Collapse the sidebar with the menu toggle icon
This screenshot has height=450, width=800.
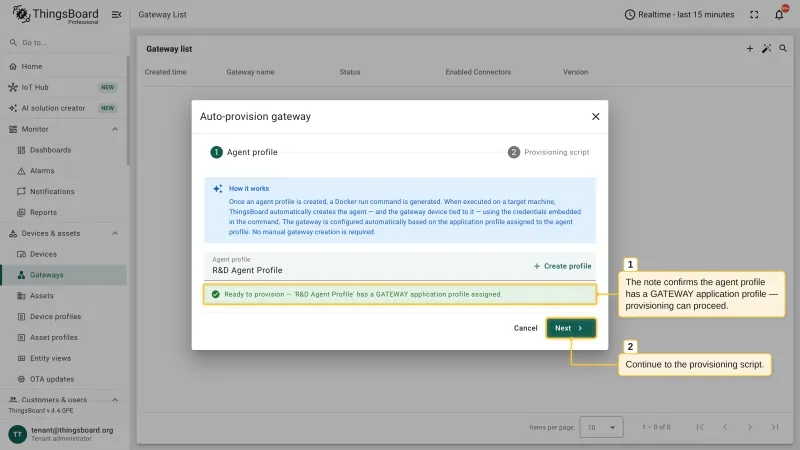116,15
